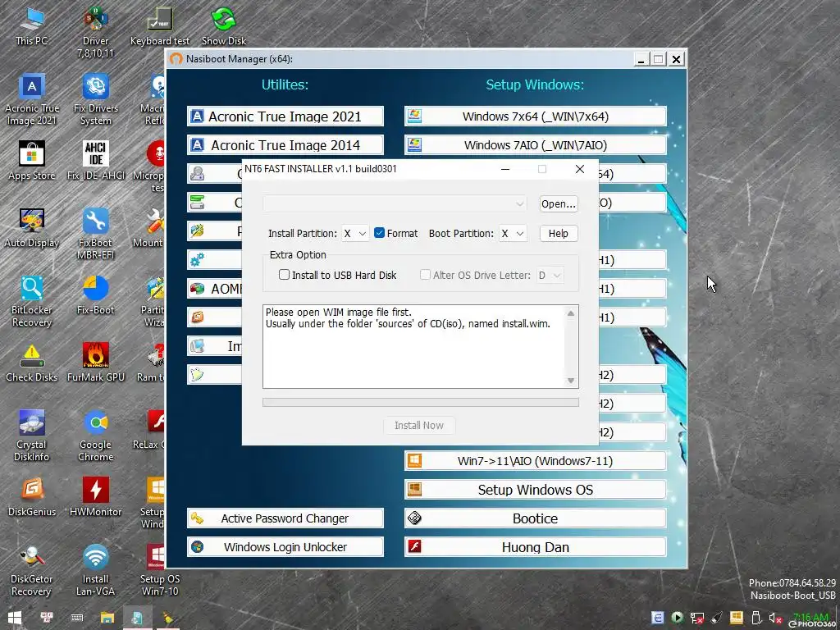Close the Nasiboot Manager window
Image resolution: width=840 pixels, height=630 pixels.
pos(677,59)
